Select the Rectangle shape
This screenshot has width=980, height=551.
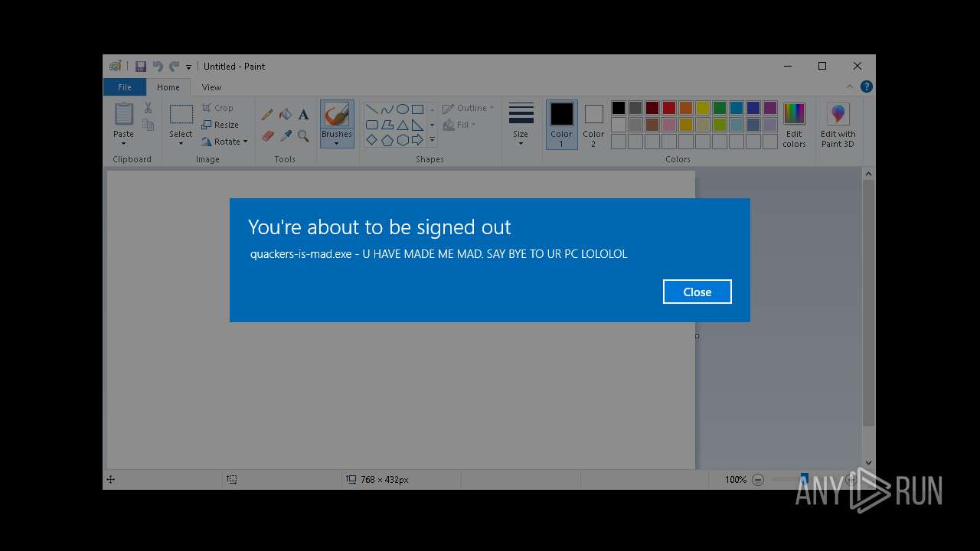point(417,109)
